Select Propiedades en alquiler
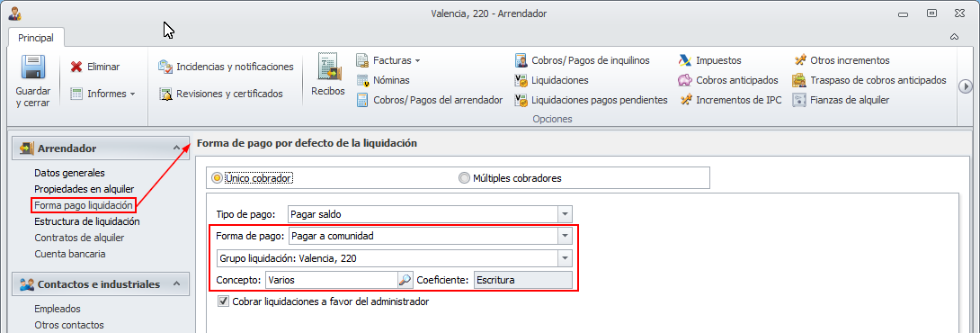980x333 pixels. (x=85, y=189)
